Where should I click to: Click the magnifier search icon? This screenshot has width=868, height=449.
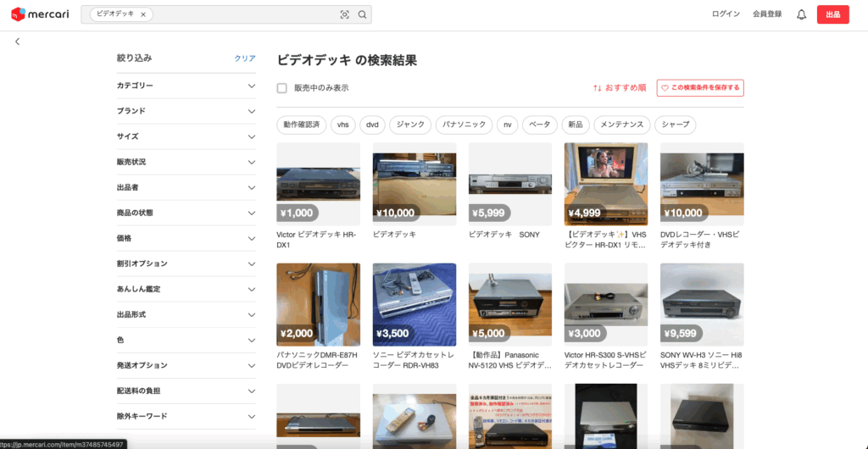[x=362, y=15]
